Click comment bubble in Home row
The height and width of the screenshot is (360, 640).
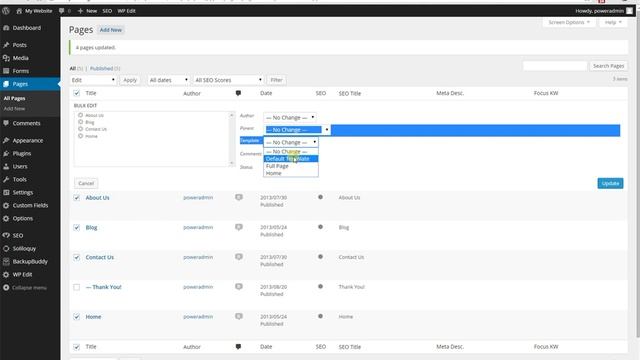[x=239, y=317]
